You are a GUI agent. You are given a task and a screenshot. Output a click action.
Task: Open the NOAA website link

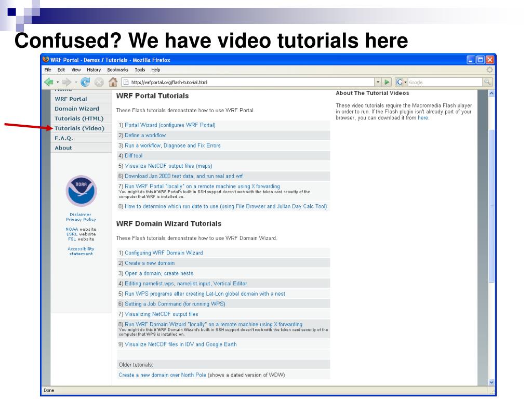pos(72,229)
